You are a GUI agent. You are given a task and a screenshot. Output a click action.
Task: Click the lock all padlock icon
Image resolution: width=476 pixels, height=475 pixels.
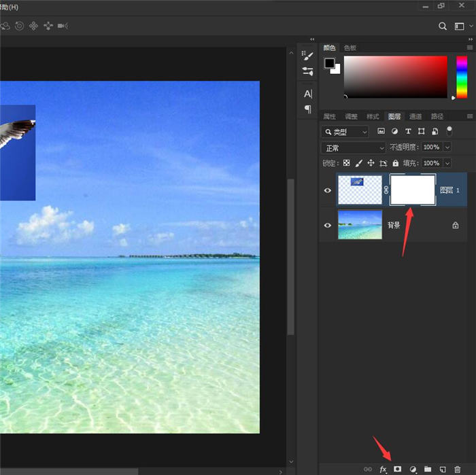coord(395,163)
